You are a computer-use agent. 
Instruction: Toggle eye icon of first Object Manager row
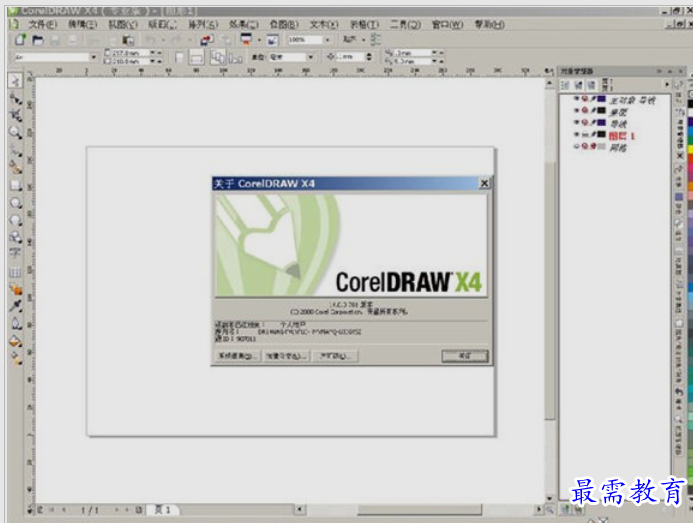(576, 98)
